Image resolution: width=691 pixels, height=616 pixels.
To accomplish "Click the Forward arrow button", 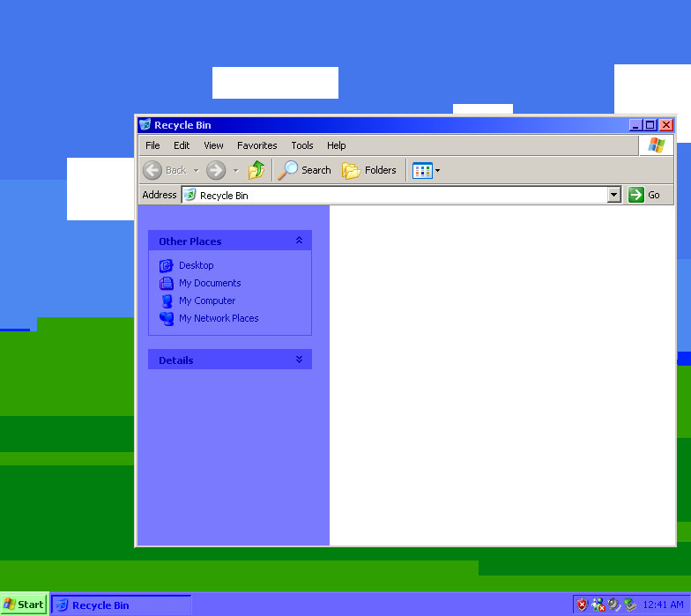I will 216,170.
